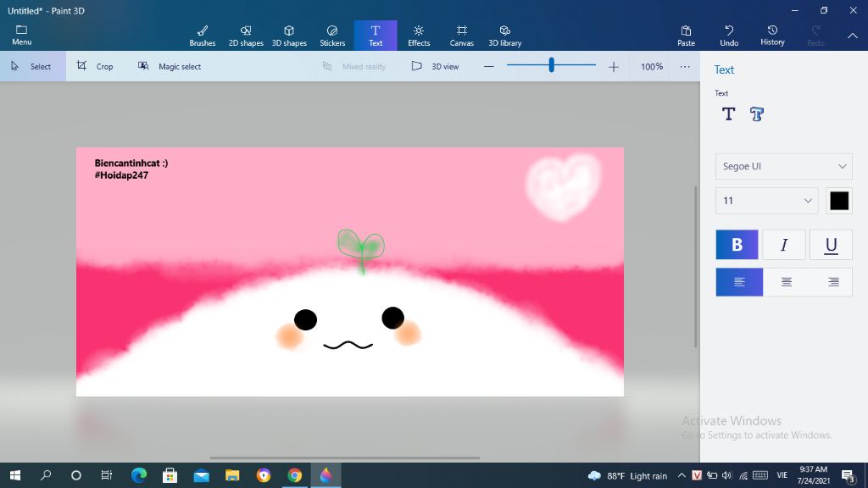The height and width of the screenshot is (488, 868).
Task: Activate the Select tool
Action: point(33,66)
